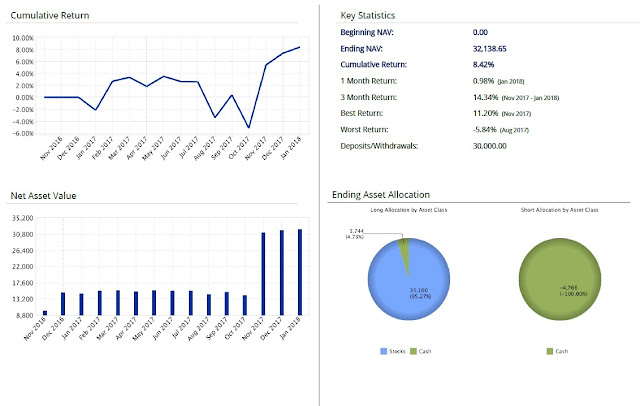Click the 35,200 y-axis label on Net Asset Value
This screenshot has width=640, height=406.
click(x=23, y=218)
